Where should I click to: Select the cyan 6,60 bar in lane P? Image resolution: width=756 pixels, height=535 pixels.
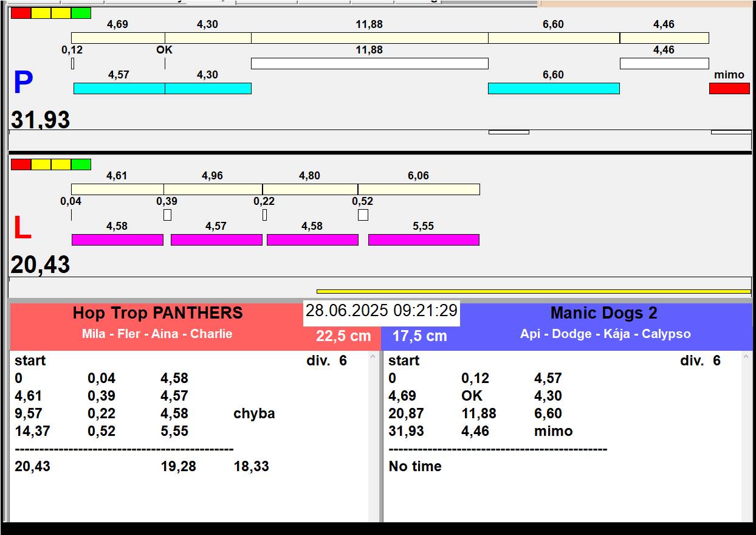[x=554, y=88]
